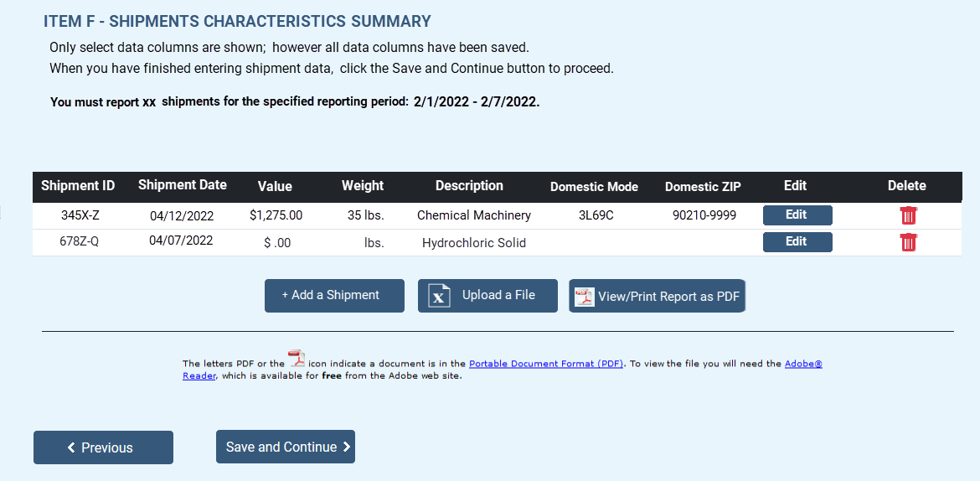
Task: Delete shipment 345X-Z using trash icon
Action: tap(908, 215)
